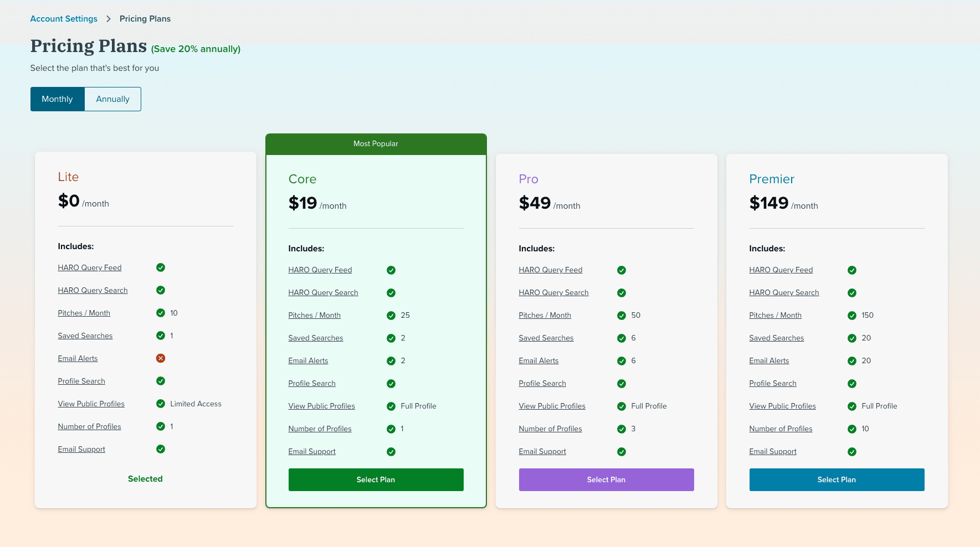
Task: Click the Most Popular banner above Core
Action: [376, 144]
